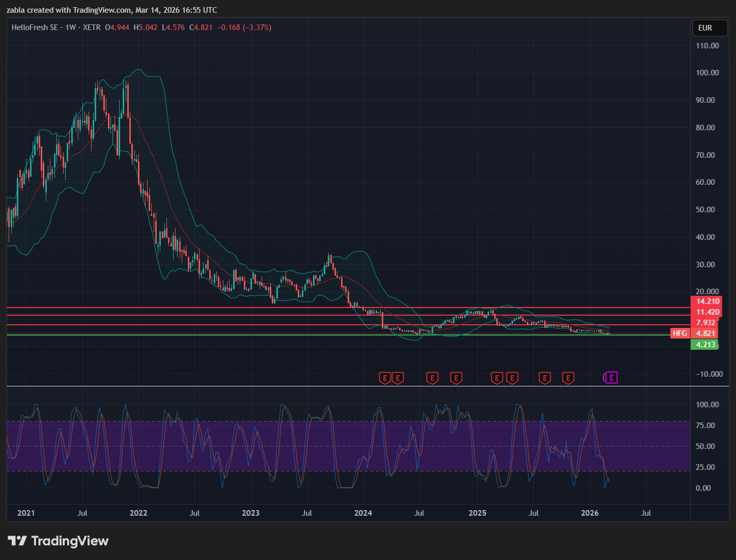Click the 2022 label on the time axis
Screen dimensions: 736x560
pyautogui.click(x=138, y=513)
